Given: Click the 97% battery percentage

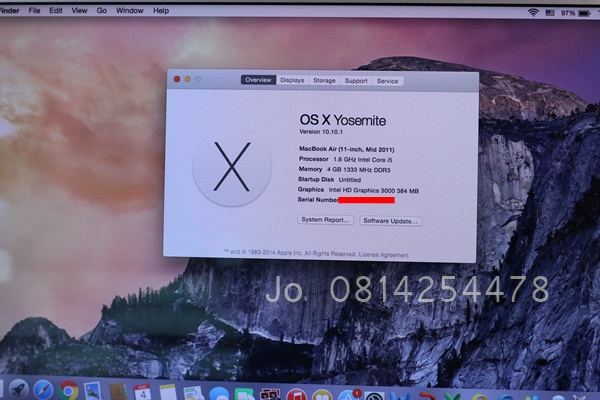Looking at the screenshot, I should coord(568,13).
